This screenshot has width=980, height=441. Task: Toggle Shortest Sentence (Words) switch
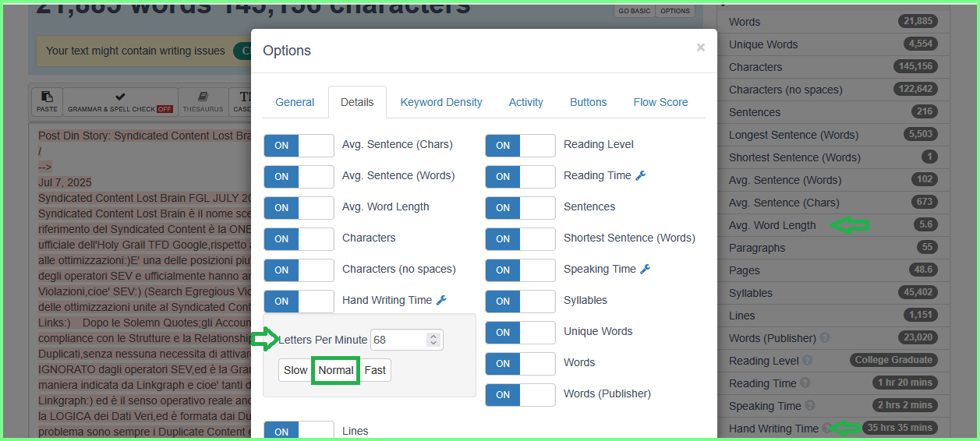coord(520,238)
